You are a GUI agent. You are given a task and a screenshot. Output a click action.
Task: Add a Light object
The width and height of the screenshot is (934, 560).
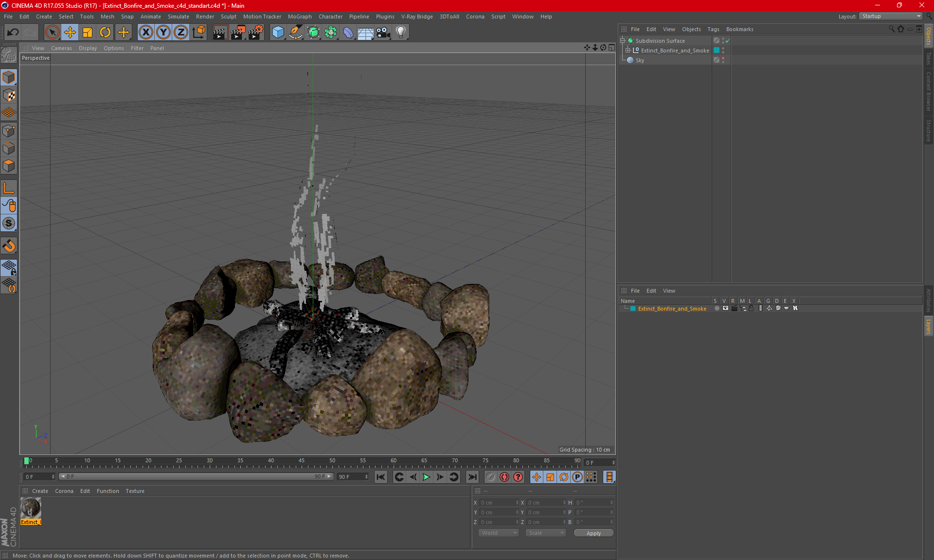[400, 32]
